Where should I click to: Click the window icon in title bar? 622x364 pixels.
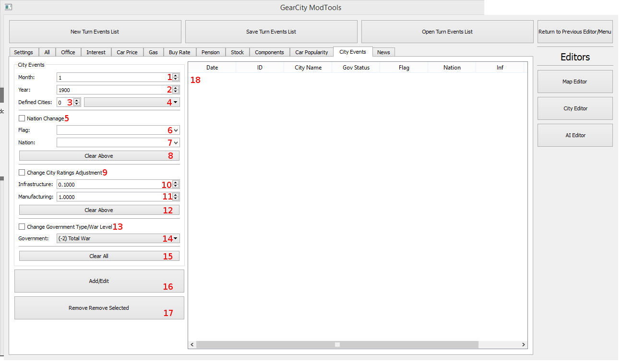pos(8,7)
